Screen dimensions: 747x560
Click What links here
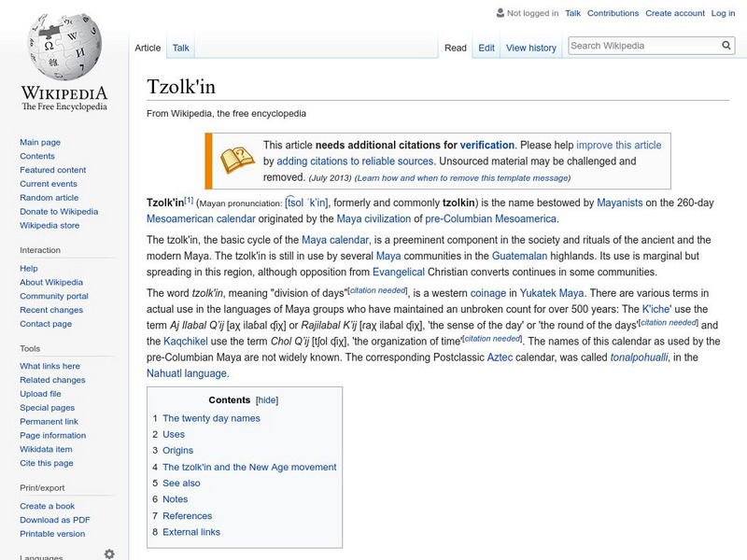pos(49,366)
